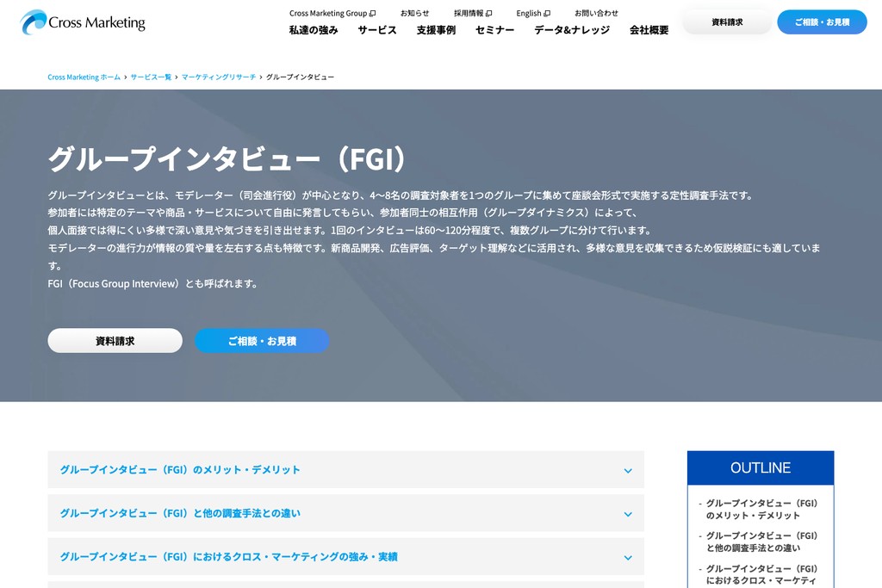
Task: Open Cross Marketing Group external link
Action: point(332,13)
